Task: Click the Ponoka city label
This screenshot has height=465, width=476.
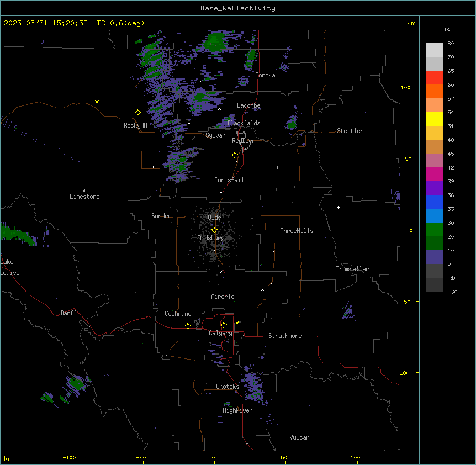Action: 265,75
